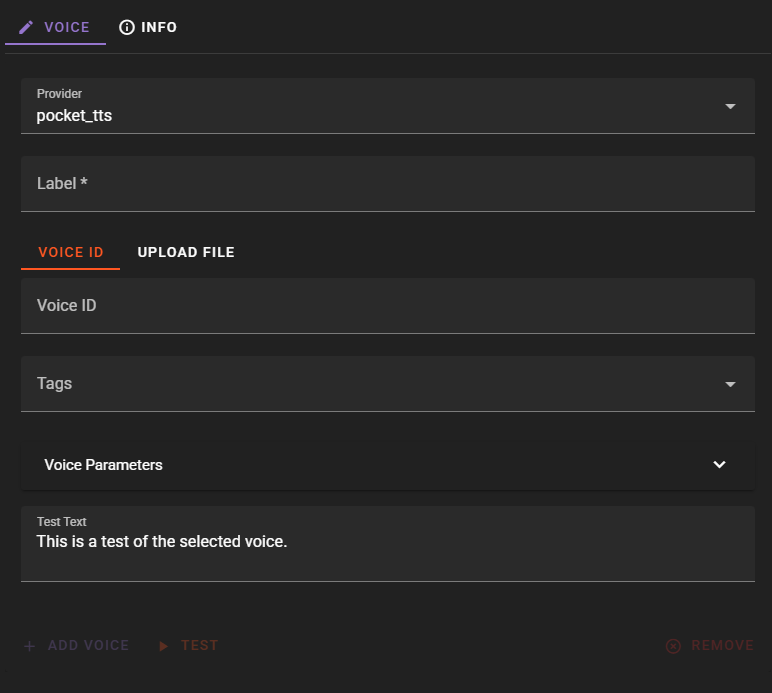Click the Voice Parameters panel title
Screen dimensions: 772x693
[104, 465]
